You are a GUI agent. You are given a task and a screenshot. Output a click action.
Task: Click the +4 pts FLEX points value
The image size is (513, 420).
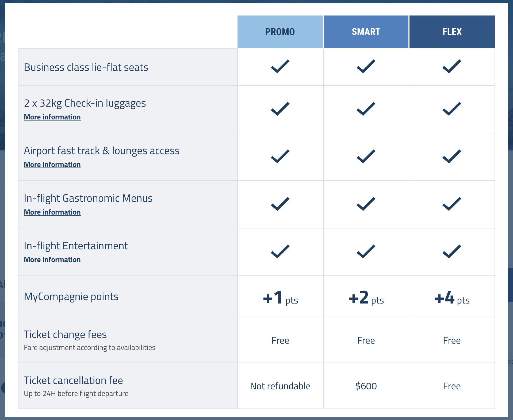[452, 298]
